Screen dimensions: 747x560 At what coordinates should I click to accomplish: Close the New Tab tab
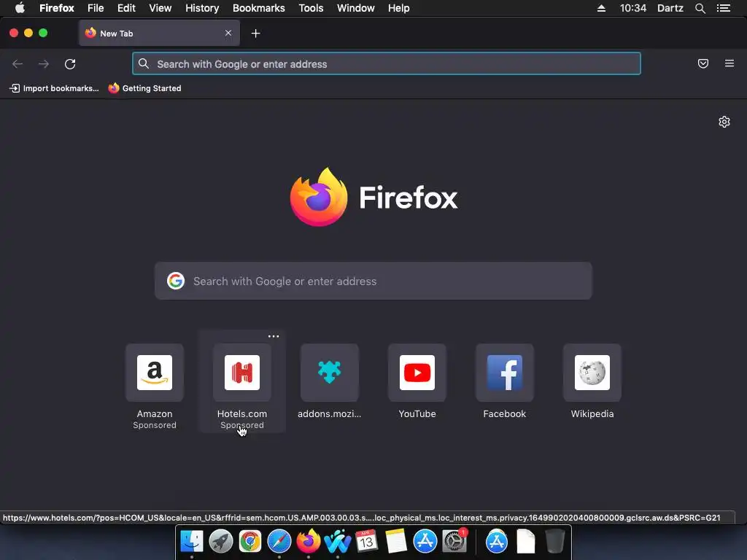point(228,33)
